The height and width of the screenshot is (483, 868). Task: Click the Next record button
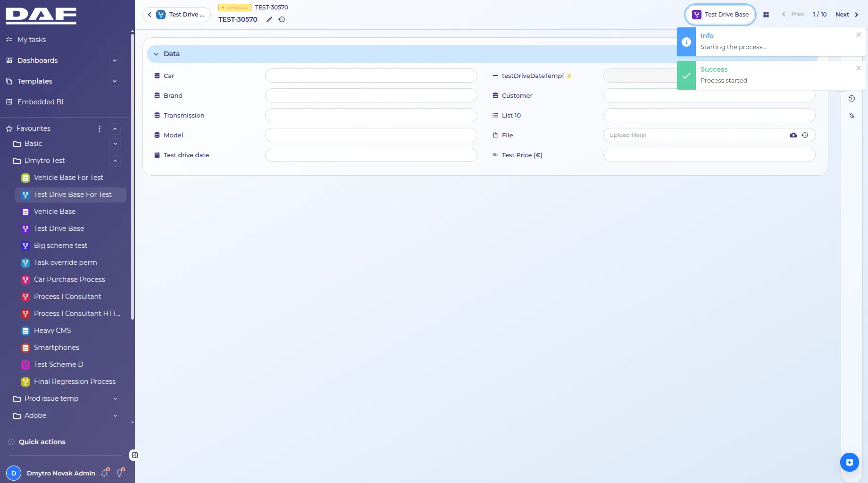(x=847, y=15)
